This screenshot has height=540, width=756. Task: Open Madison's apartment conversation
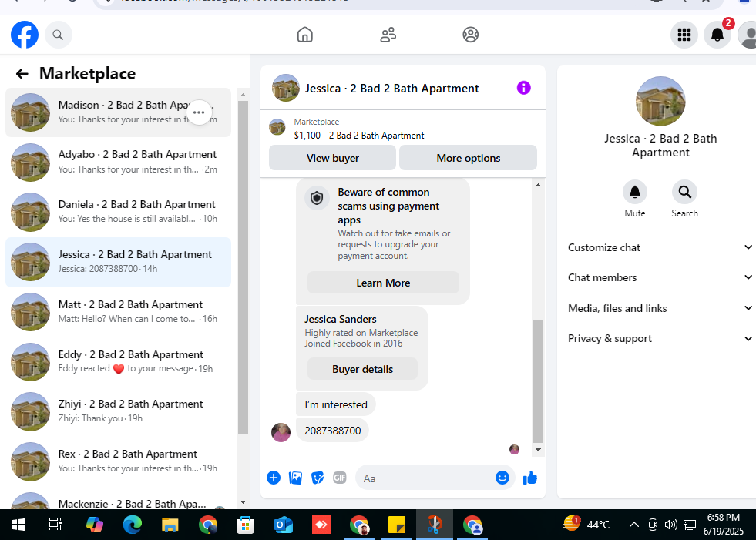point(118,112)
